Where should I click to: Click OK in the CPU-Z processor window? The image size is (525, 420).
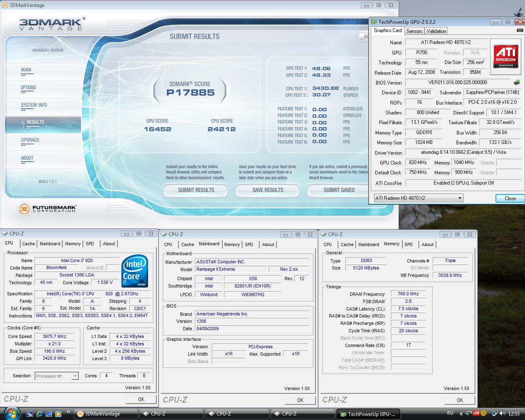[141, 399]
